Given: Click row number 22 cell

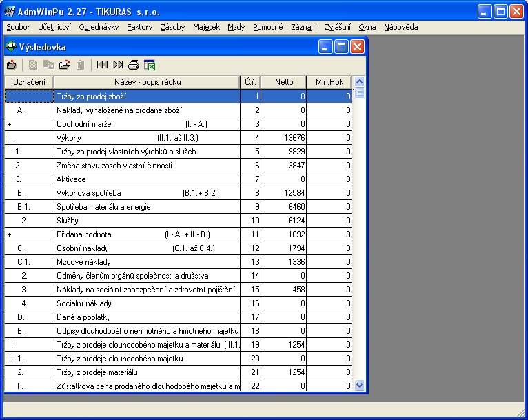Looking at the screenshot, I should pyautogui.click(x=250, y=386).
